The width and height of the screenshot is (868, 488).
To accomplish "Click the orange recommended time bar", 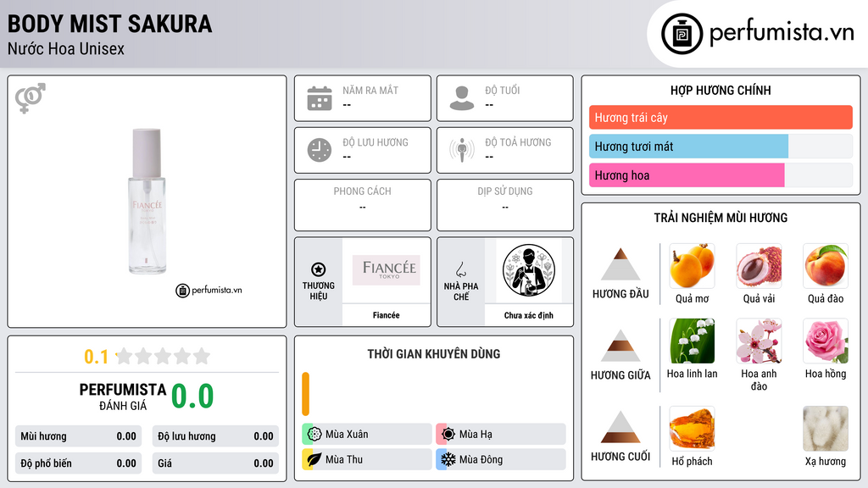I will coord(305,394).
